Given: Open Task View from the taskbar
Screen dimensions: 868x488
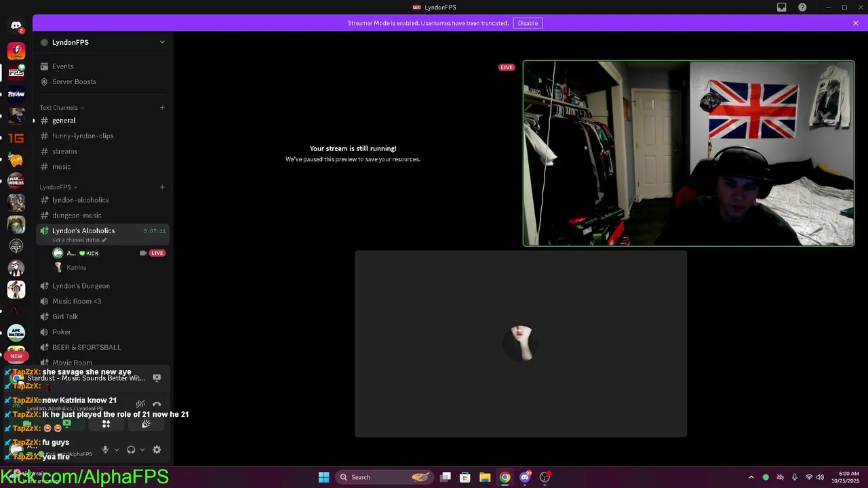Looking at the screenshot, I should coord(446,477).
